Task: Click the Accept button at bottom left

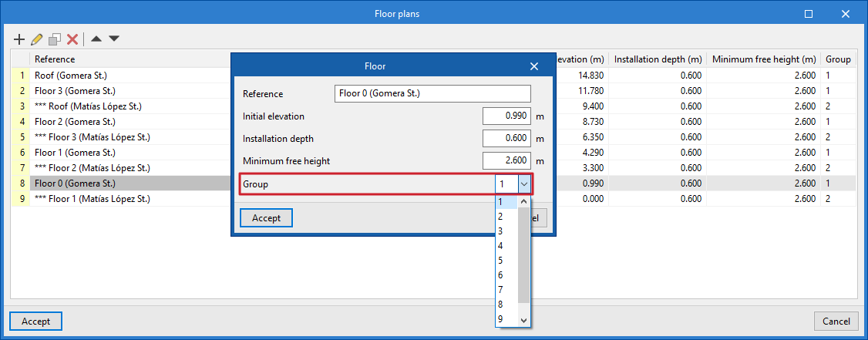Action: [x=35, y=321]
